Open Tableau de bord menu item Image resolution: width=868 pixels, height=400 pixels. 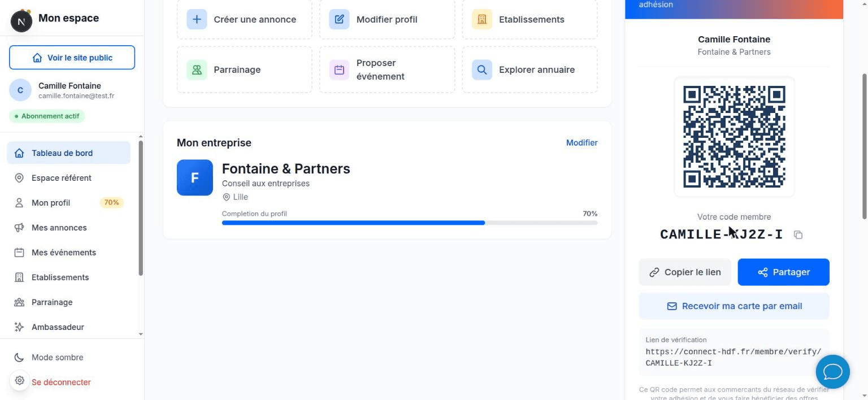click(x=68, y=153)
